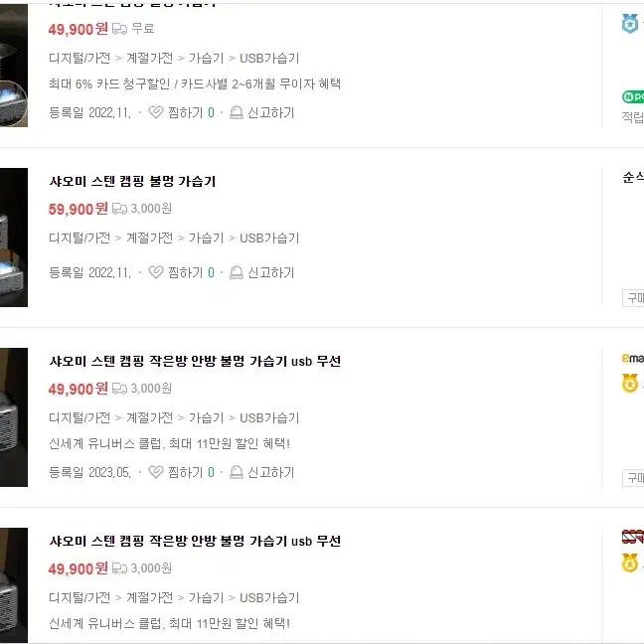The height and width of the screenshot is (644, 644).
Task: Click blue seller badge icon at top right
Action: tap(630, 24)
